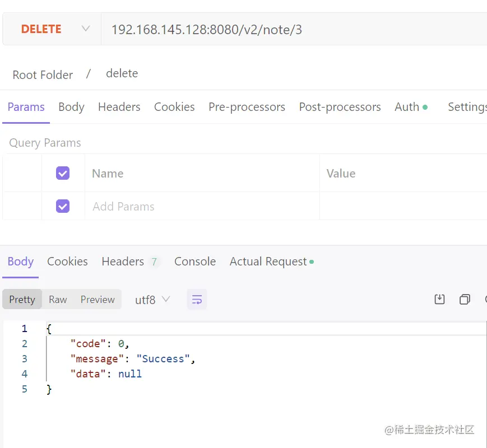Click the copy response icon
This screenshot has width=487, height=448.
(465, 300)
